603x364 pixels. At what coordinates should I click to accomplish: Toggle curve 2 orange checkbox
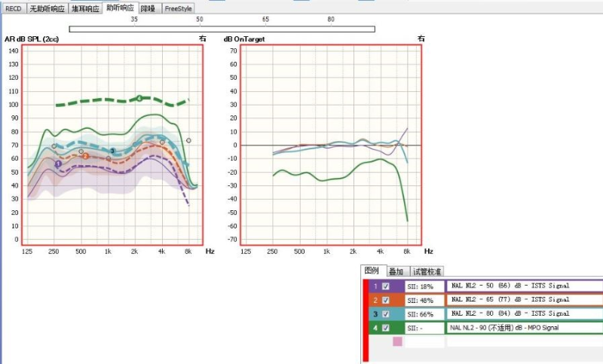pos(386,300)
